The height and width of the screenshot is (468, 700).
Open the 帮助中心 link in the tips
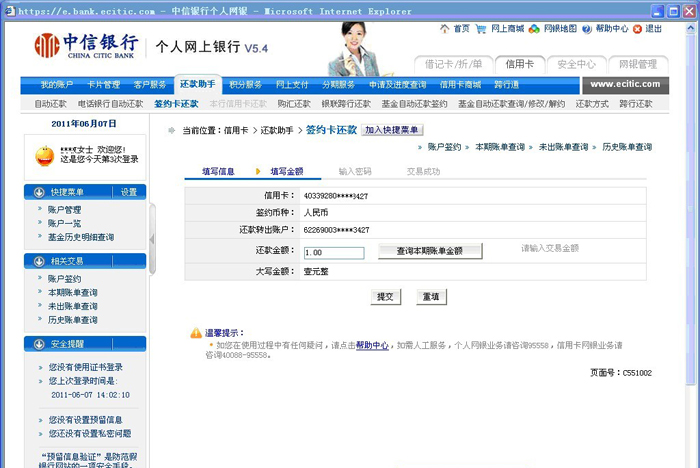(x=372, y=345)
